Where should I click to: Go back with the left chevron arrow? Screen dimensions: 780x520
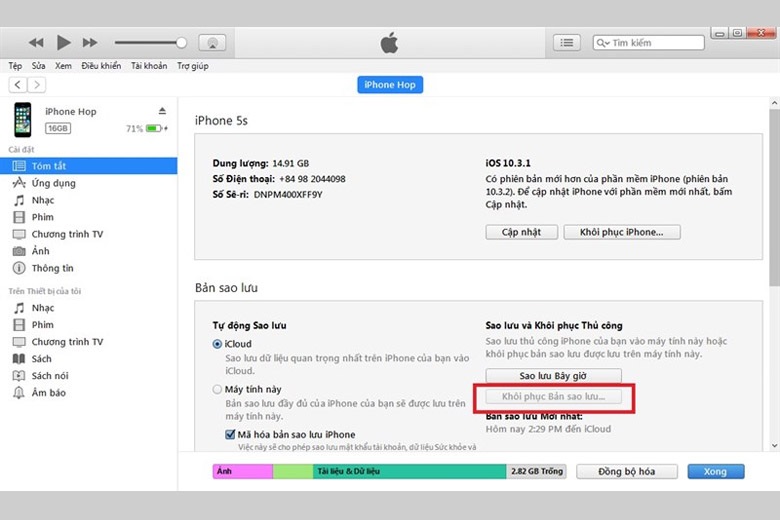pos(18,85)
